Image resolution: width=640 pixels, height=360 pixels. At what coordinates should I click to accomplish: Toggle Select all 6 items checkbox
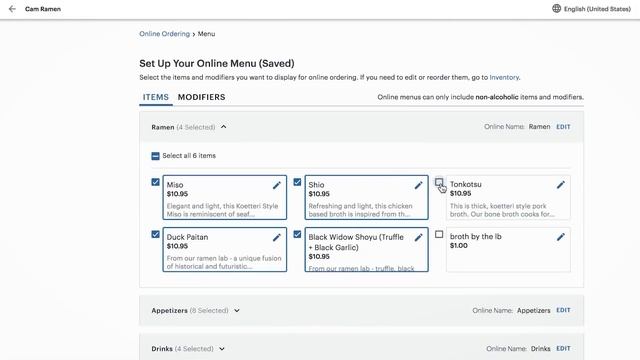tap(156, 156)
